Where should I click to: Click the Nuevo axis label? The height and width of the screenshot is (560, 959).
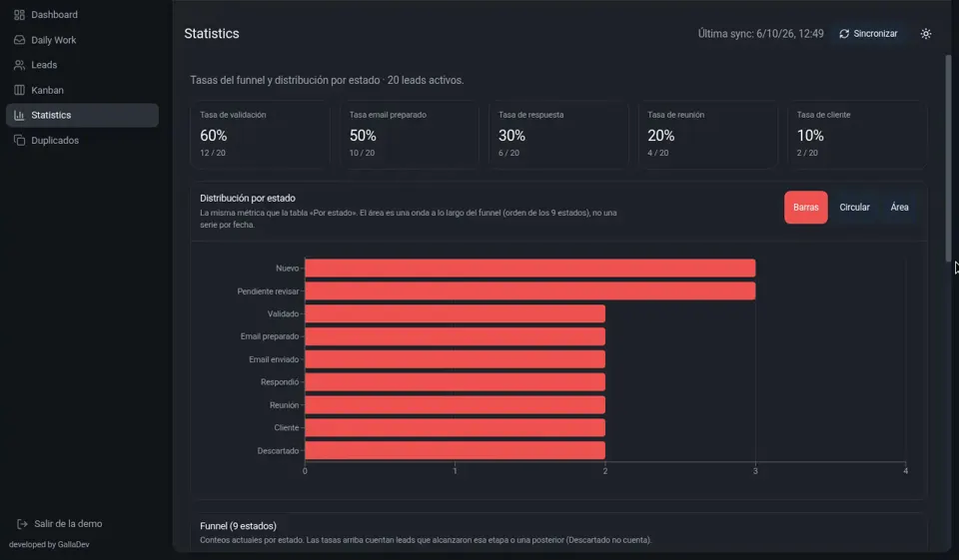pos(287,269)
